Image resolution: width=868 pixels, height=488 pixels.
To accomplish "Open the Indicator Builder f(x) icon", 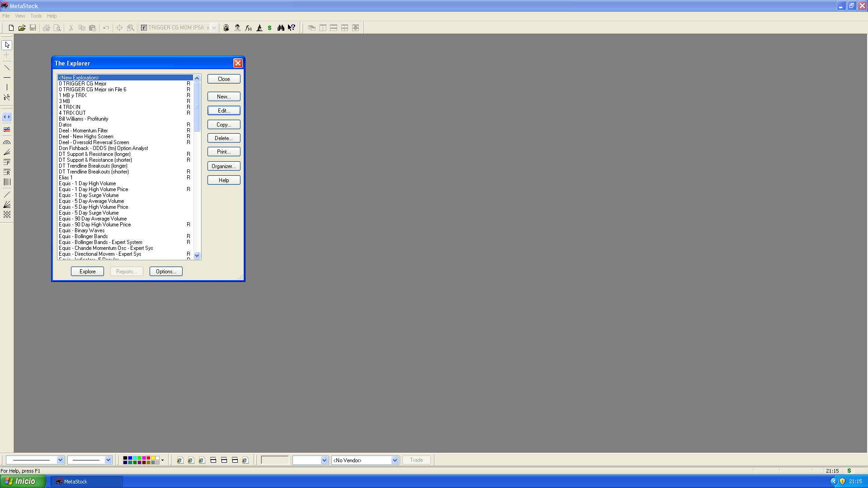I will 248,28.
